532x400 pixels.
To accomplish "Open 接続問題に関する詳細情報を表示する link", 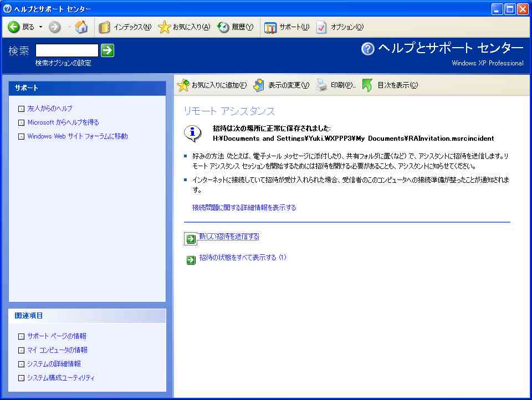I will [244, 207].
